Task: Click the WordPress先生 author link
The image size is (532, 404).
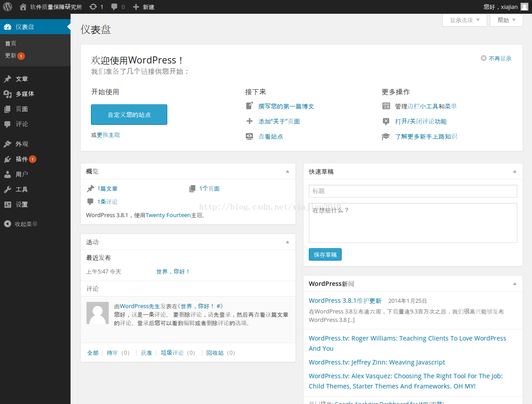Action: click(140, 306)
